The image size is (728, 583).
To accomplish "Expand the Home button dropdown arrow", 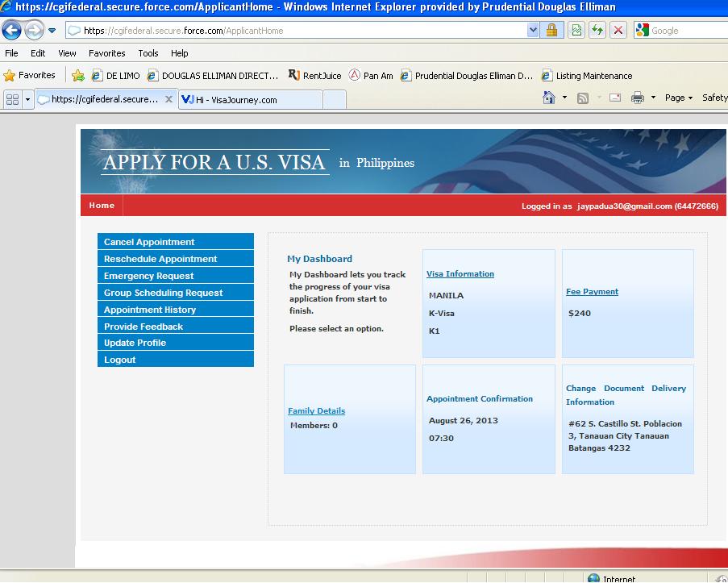I will 564,98.
